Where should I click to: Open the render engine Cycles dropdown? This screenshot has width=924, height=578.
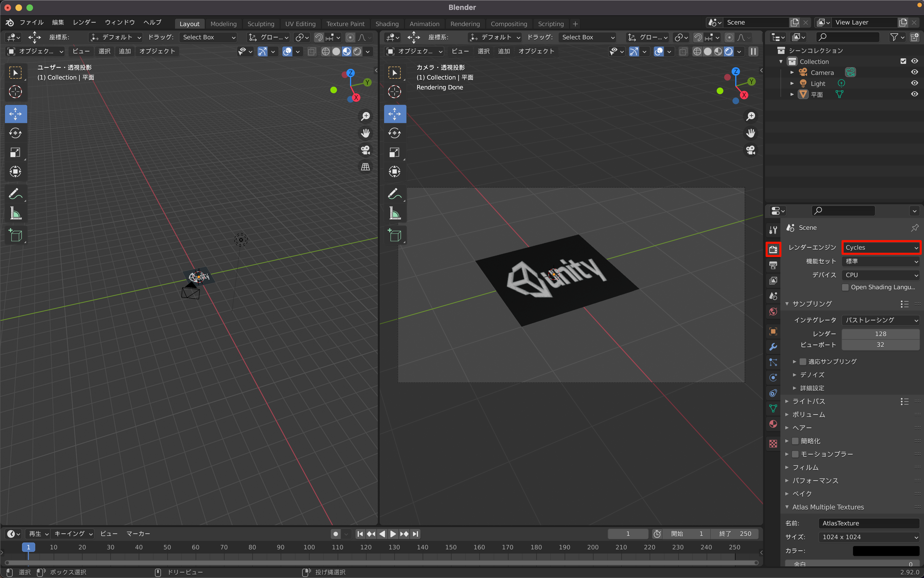[x=881, y=247]
